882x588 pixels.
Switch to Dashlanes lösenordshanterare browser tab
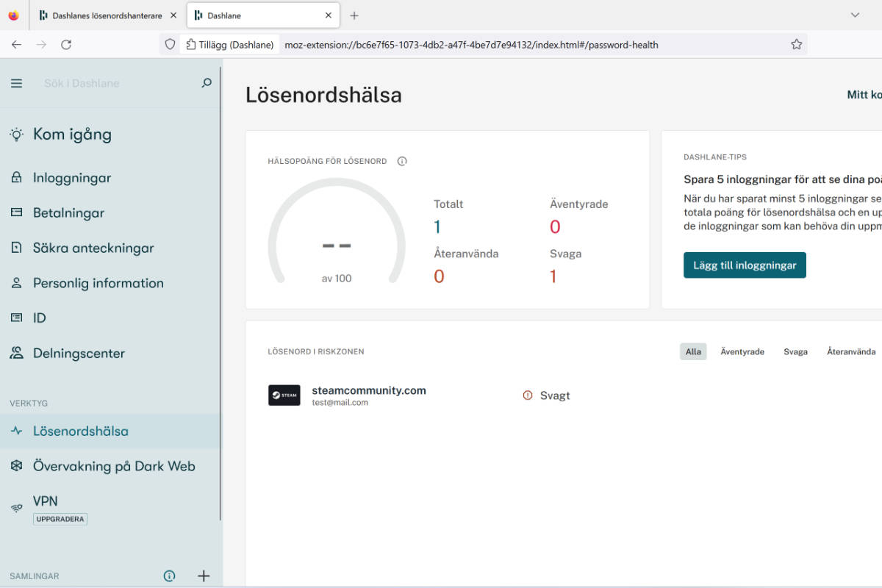point(107,15)
